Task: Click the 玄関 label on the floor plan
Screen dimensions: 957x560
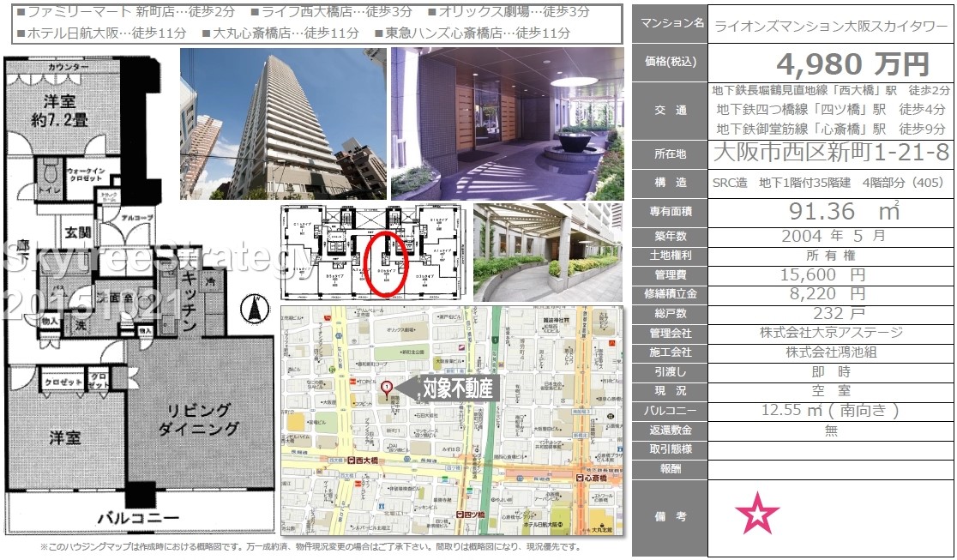Action: click(x=77, y=232)
